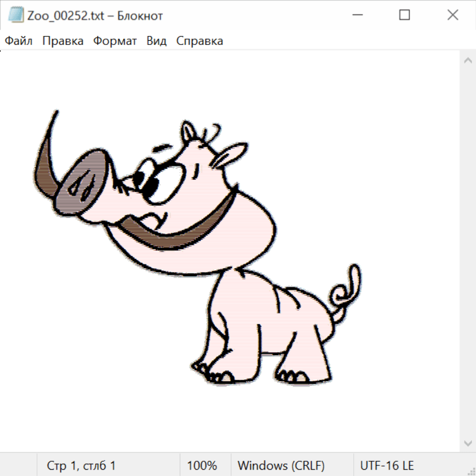Screen dimensions: 476x476
Task: Click the Windows (CRLF) line ending indicator
Action: click(x=281, y=465)
